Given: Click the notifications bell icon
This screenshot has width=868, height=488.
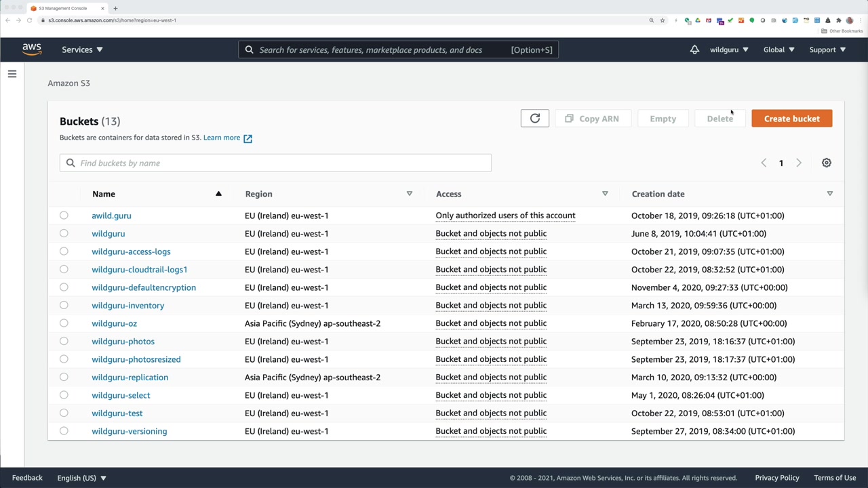Looking at the screenshot, I should (694, 49).
